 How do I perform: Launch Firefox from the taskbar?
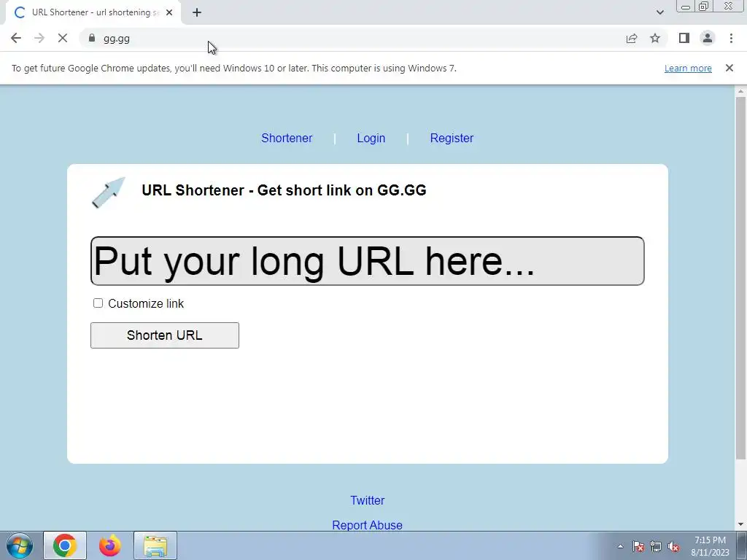click(110, 545)
